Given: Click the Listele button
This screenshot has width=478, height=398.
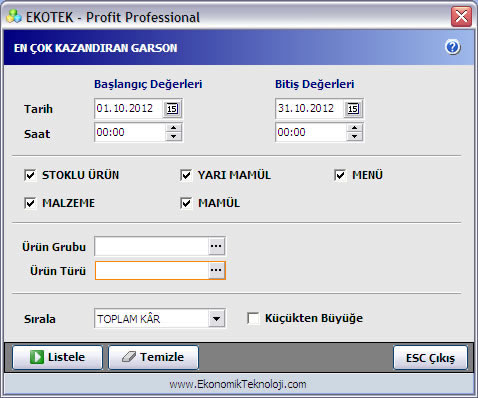Looking at the screenshot, I should (x=57, y=357).
